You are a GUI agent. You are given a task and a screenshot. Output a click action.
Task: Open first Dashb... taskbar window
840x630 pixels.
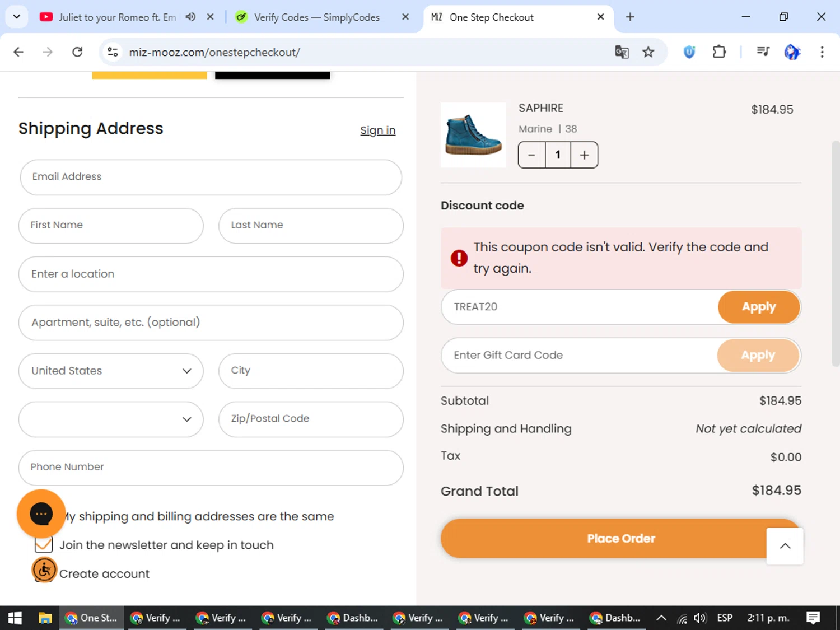point(354,618)
